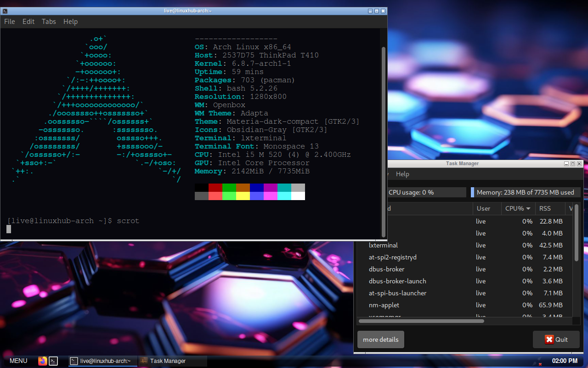Quit the Task Manager

tap(556, 339)
